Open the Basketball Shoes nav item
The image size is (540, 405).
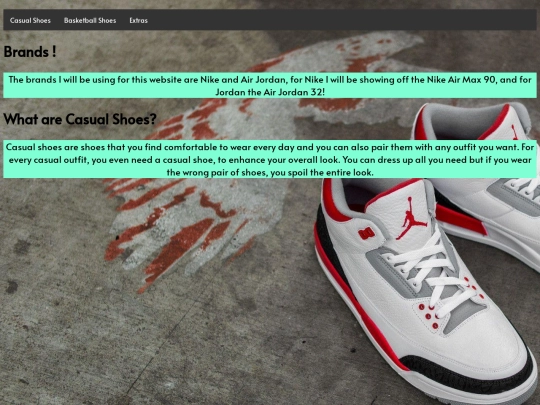(90, 20)
